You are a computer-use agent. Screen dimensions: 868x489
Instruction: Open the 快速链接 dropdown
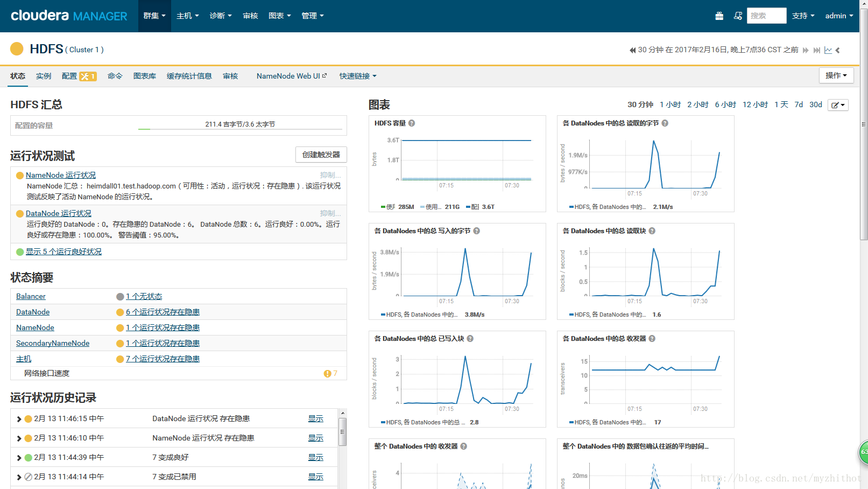click(x=358, y=76)
